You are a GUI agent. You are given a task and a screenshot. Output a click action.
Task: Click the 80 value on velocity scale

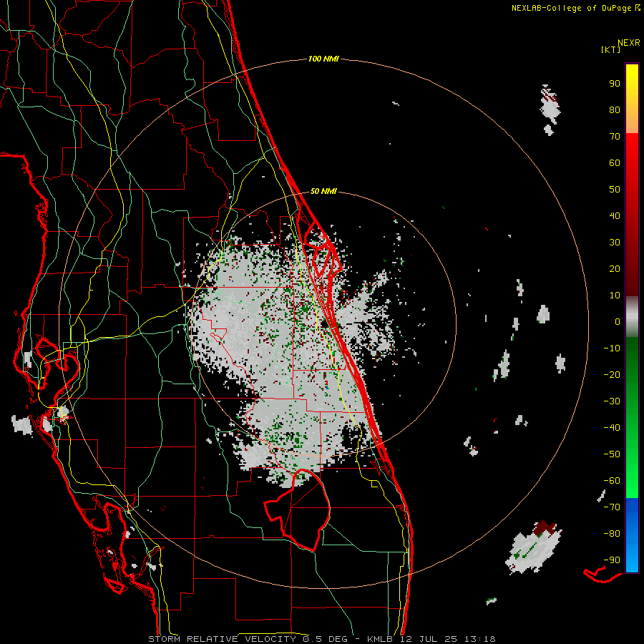click(615, 109)
